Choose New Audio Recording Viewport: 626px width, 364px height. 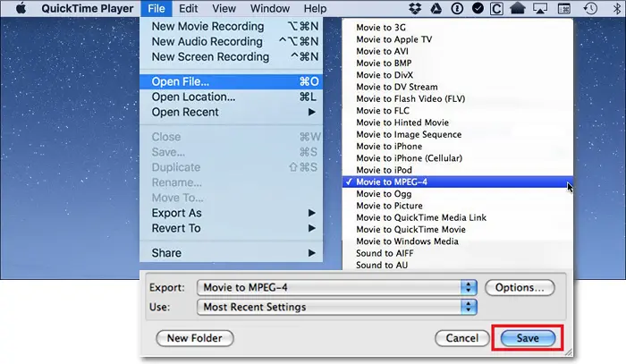pyautogui.click(x=231, y=41)
